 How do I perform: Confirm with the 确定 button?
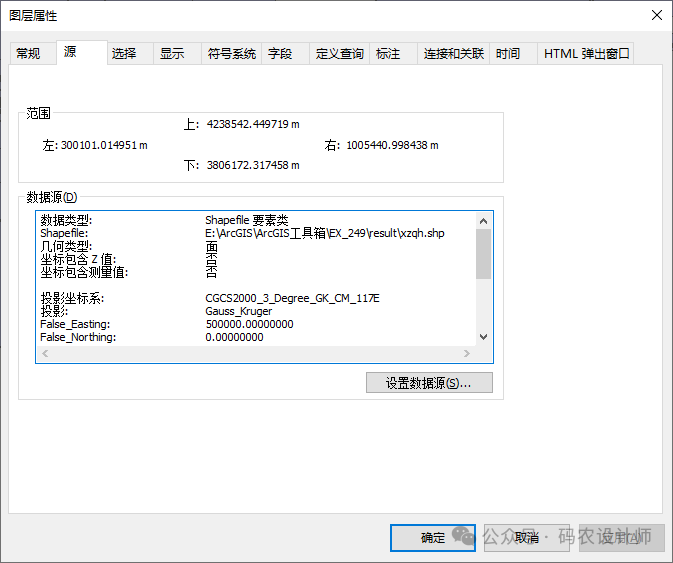(x=433, y=538)
